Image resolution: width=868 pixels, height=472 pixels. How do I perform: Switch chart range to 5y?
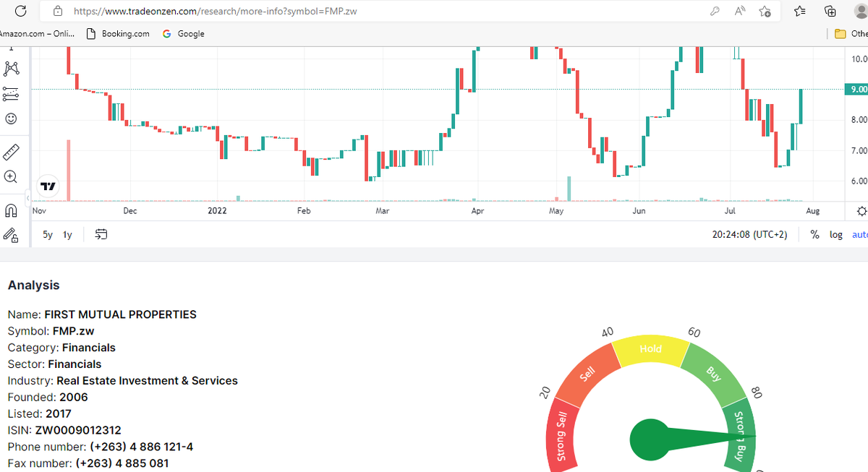(47, 234)
